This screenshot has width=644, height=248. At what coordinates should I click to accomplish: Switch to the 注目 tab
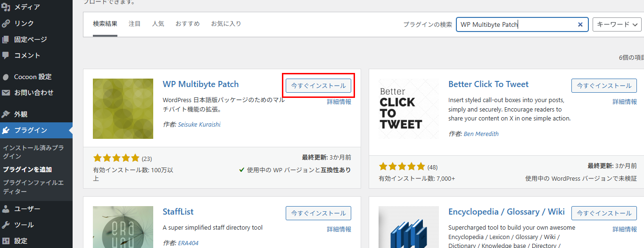(135, 24)
